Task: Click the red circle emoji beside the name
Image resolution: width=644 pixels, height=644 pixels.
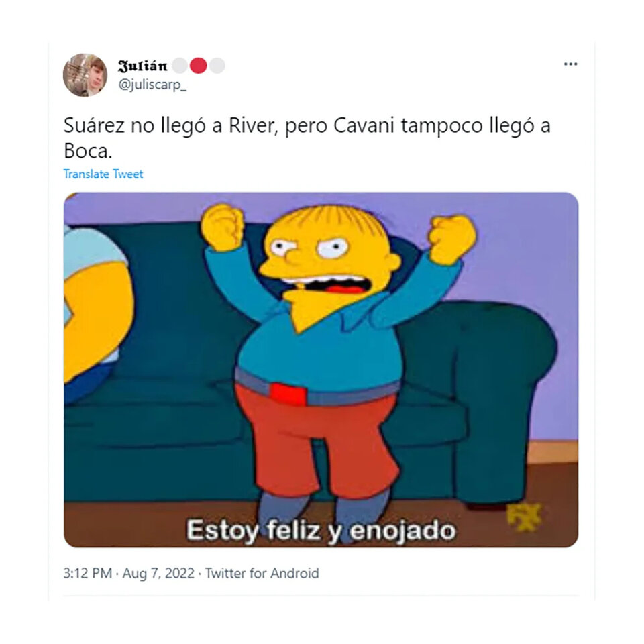Action: [x=199, y=66]
